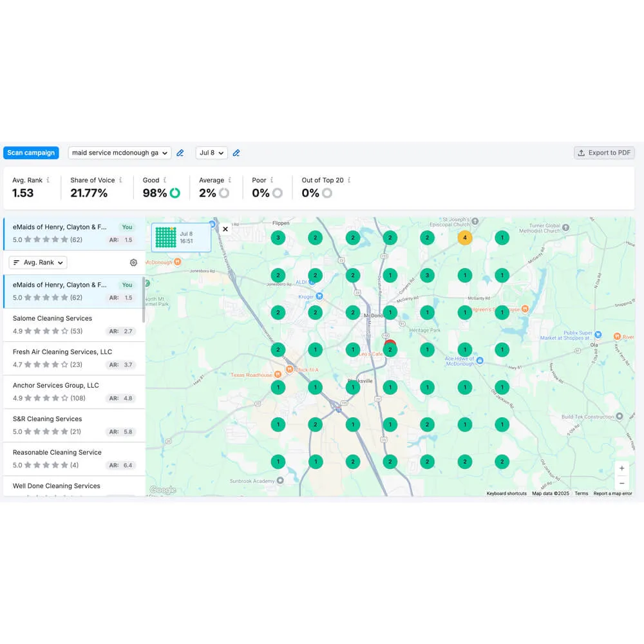Click Export to PDF
The image size is (644, 644).
[x=604, y=153]
